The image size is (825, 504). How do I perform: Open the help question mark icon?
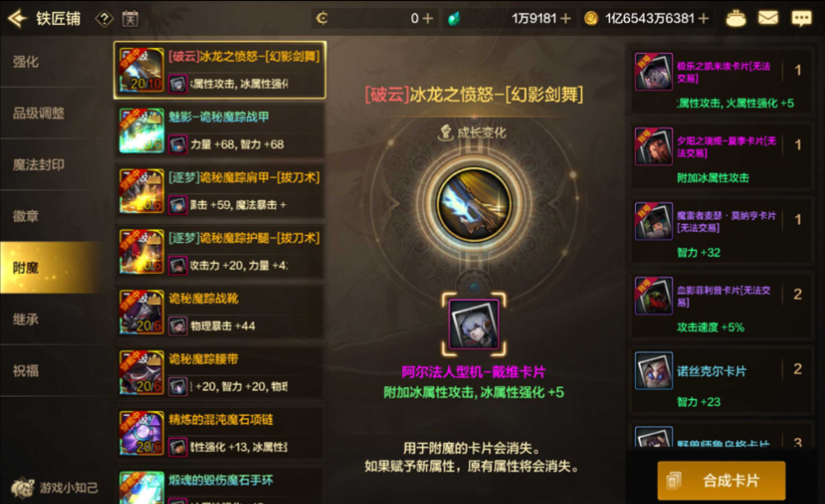(x=104, y=19)
